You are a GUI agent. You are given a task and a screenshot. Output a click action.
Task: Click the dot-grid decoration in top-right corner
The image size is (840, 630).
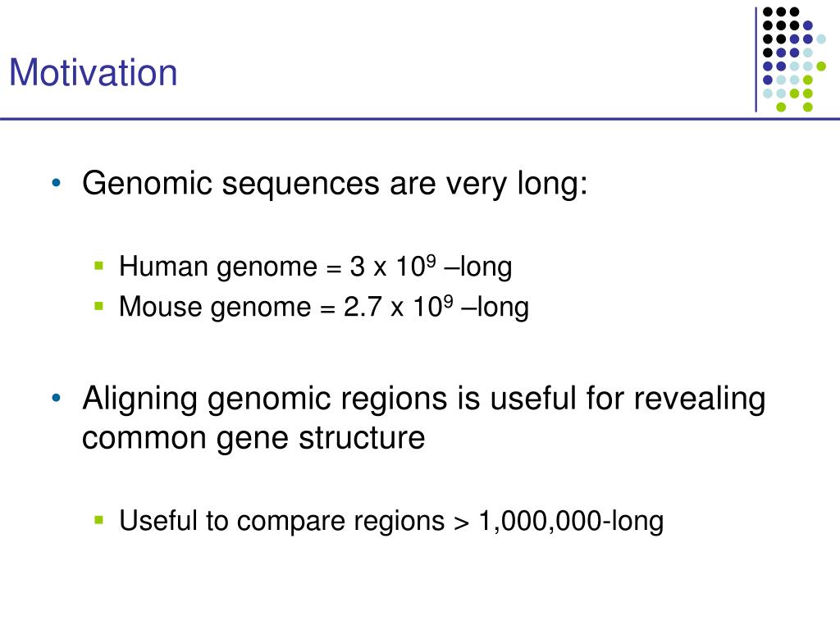[794, 59]
